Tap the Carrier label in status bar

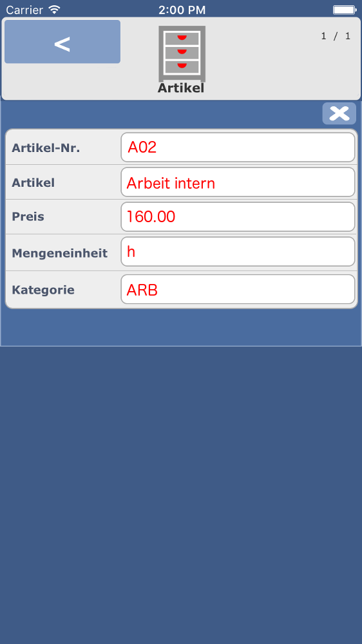[x=24, y=10]
